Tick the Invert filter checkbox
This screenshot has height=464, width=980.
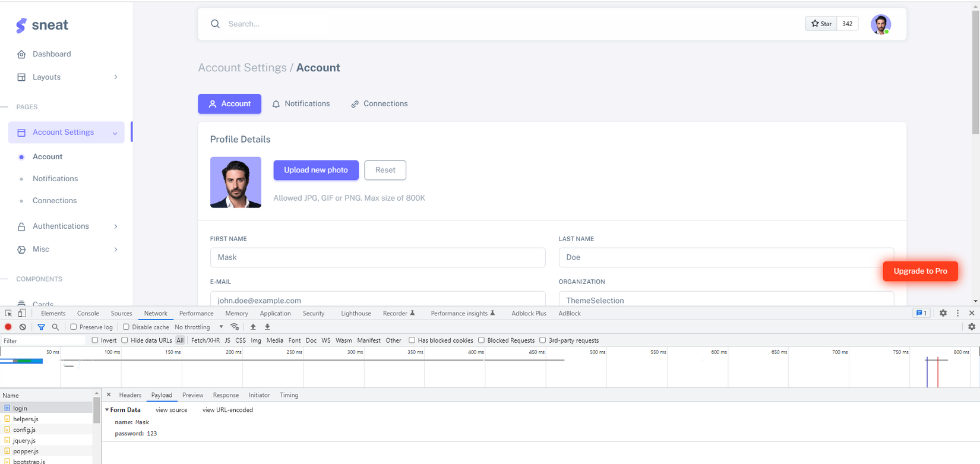pyautogui.click(x=95, y=340)
